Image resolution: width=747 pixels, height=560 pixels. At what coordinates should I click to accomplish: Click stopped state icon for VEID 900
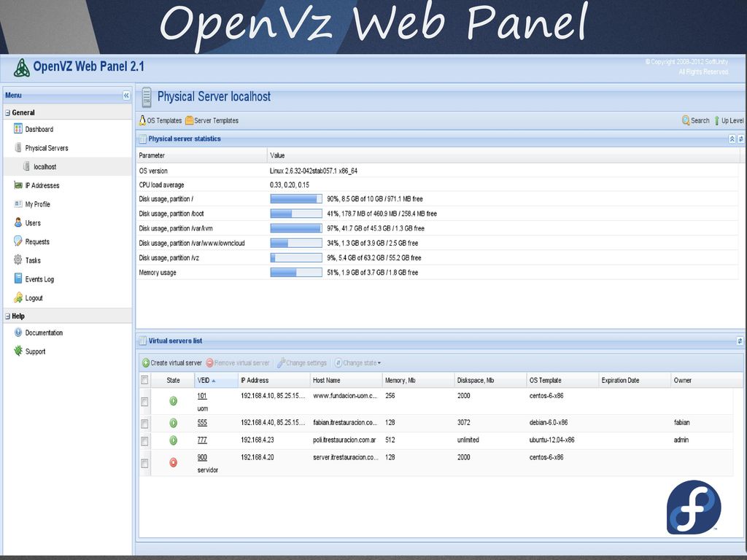tap(174, 462)
